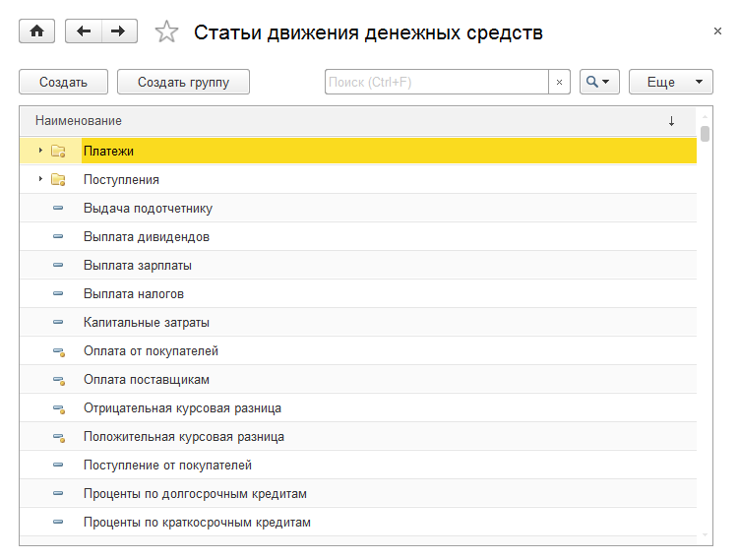Expand the Поступления group

pos(40,179)
